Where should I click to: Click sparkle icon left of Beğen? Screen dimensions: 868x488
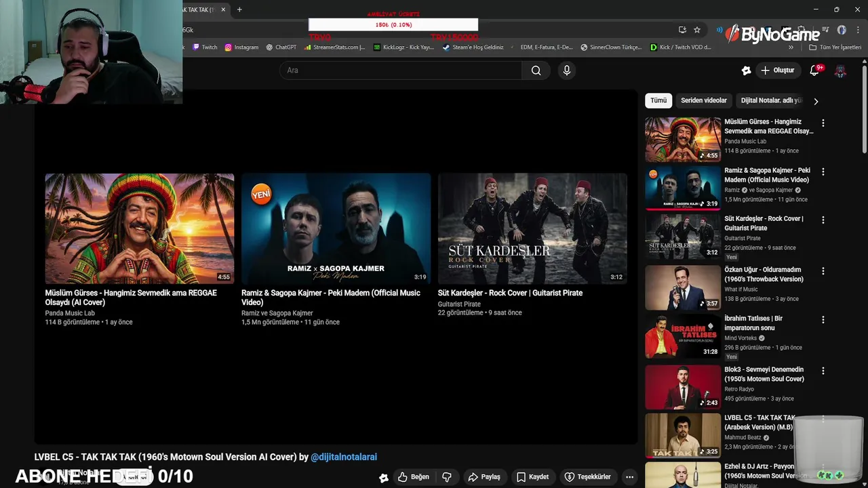(384, 478)
